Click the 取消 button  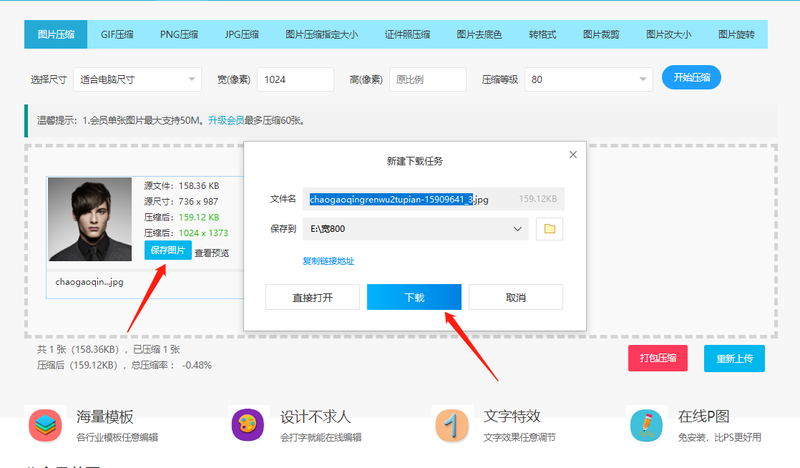tap(516, 298)
